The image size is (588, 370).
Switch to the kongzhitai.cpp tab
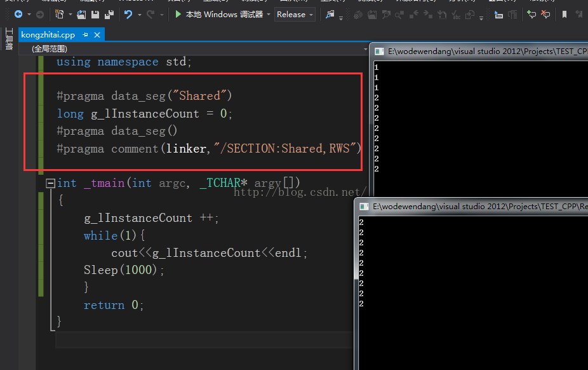click(x=48, y=35)
